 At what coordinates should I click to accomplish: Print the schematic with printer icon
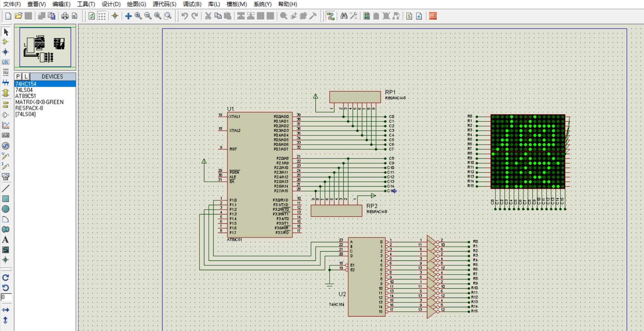(65, 16)
